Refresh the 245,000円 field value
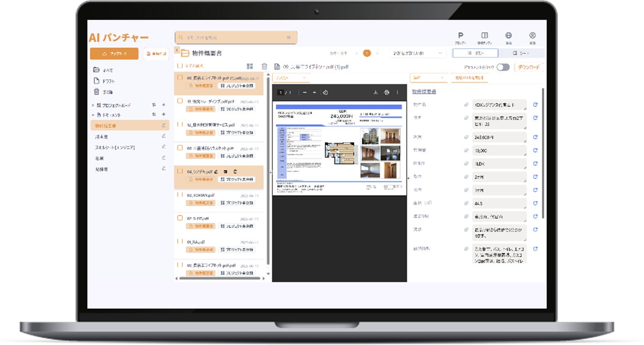This screenshot has width=644, height=345. (535, 137)
